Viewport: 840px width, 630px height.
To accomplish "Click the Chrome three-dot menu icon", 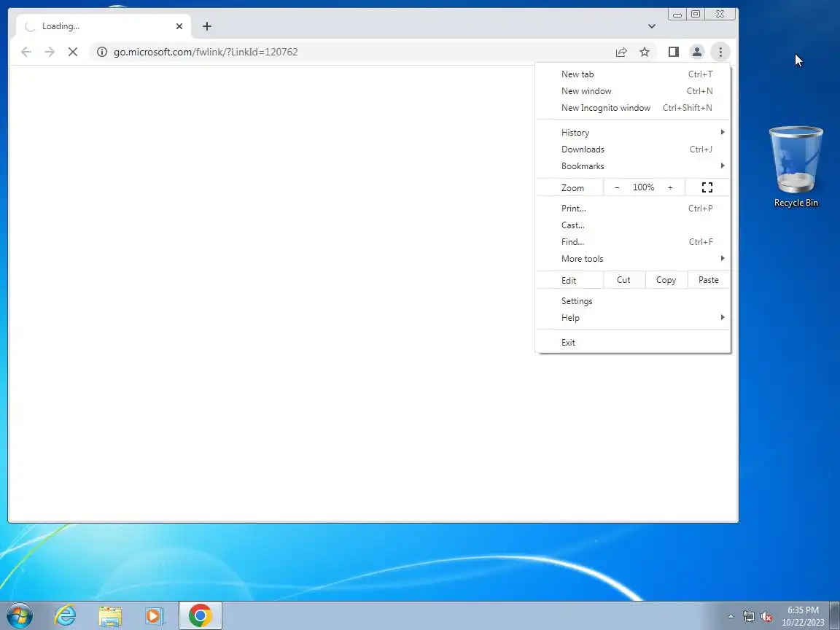I will [x=720, y=52].
